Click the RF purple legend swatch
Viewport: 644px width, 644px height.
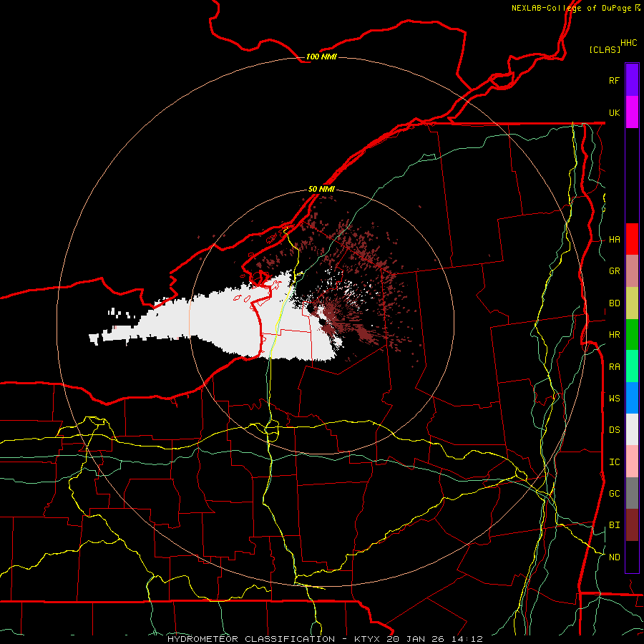632,80
